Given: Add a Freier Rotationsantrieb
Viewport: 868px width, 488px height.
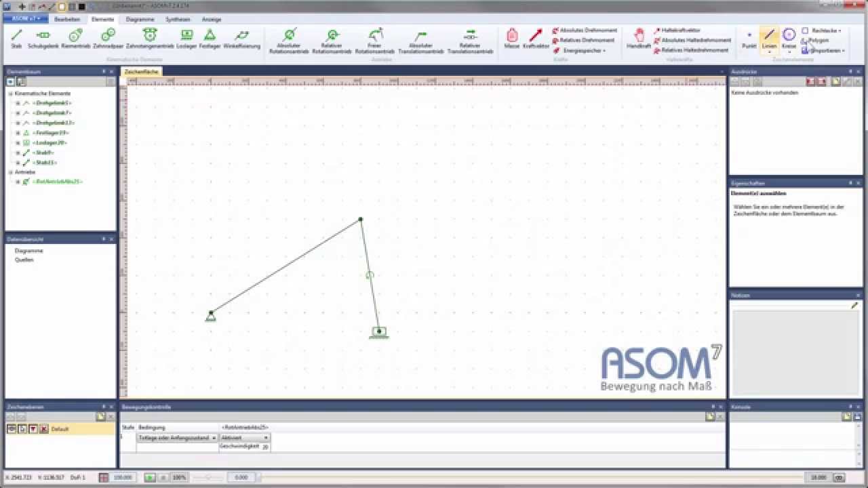Looking at the screenshot, I should 375,41.
